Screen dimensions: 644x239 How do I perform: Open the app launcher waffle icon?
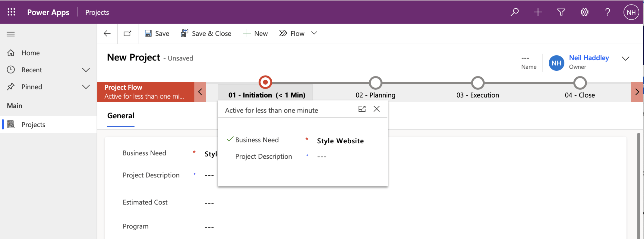point(11,12)
